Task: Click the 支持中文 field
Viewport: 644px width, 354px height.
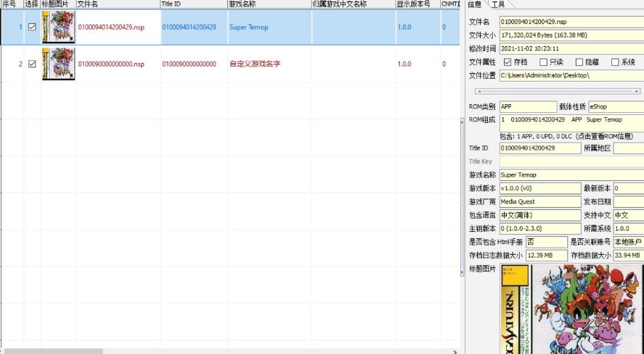Action: tap(629, 216)
